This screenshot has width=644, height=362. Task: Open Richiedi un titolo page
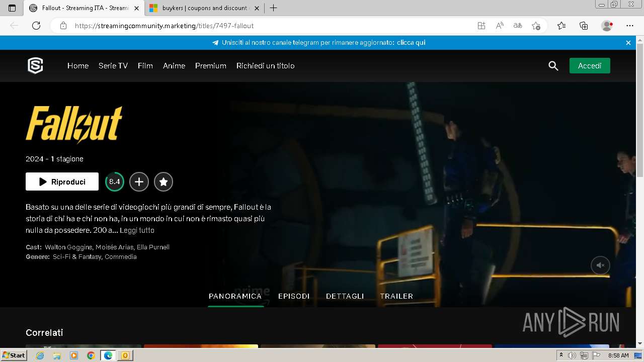pos(266,66)
